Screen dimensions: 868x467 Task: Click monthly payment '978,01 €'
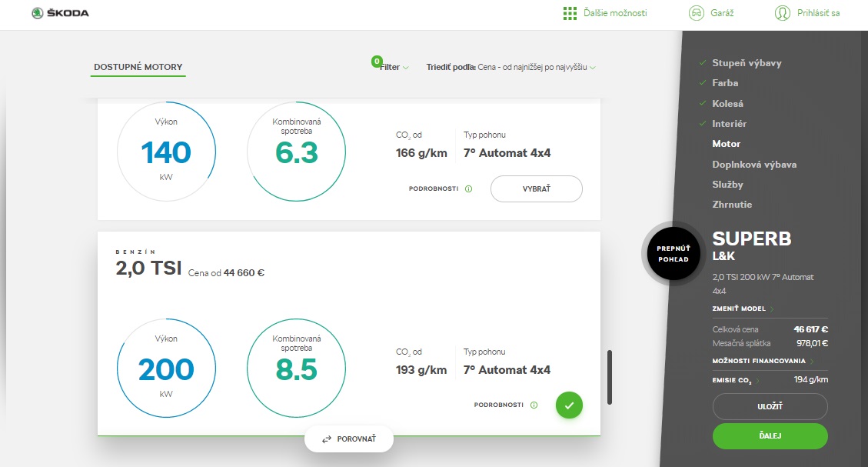[x=812, y=343]
